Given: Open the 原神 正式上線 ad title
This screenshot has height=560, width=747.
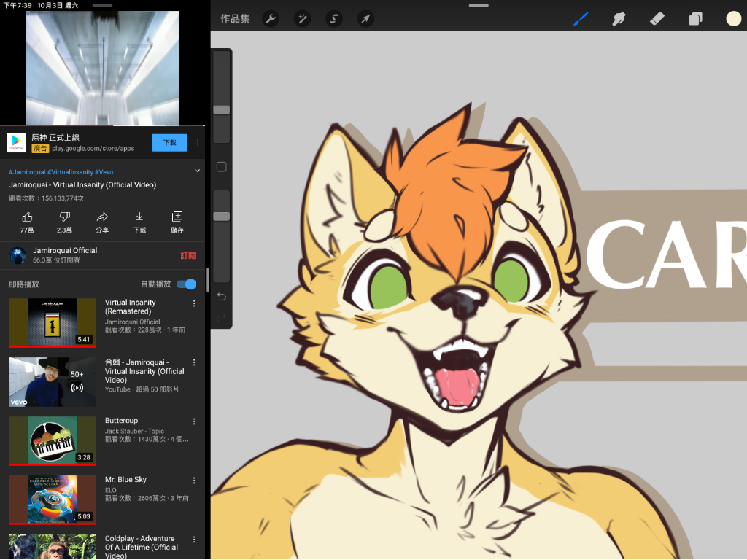Looking at the screenshot, I should [55, 138].
